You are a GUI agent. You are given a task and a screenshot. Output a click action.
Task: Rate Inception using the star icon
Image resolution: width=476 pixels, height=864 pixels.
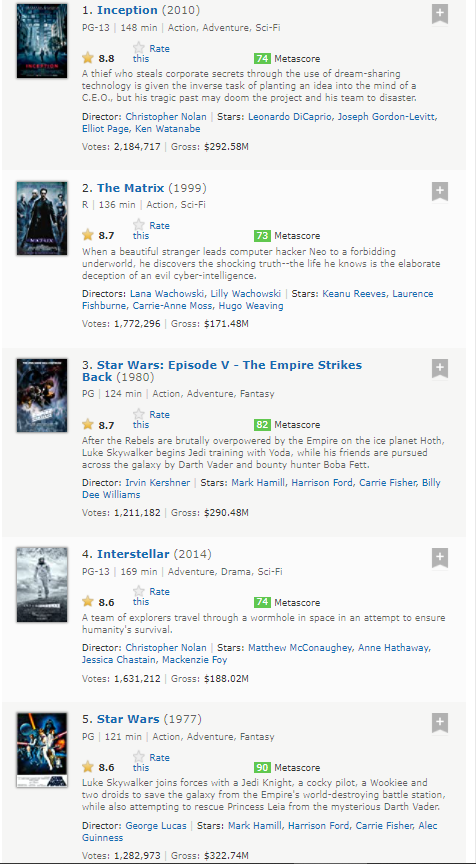pyautogui.click(x=139, y=48)
